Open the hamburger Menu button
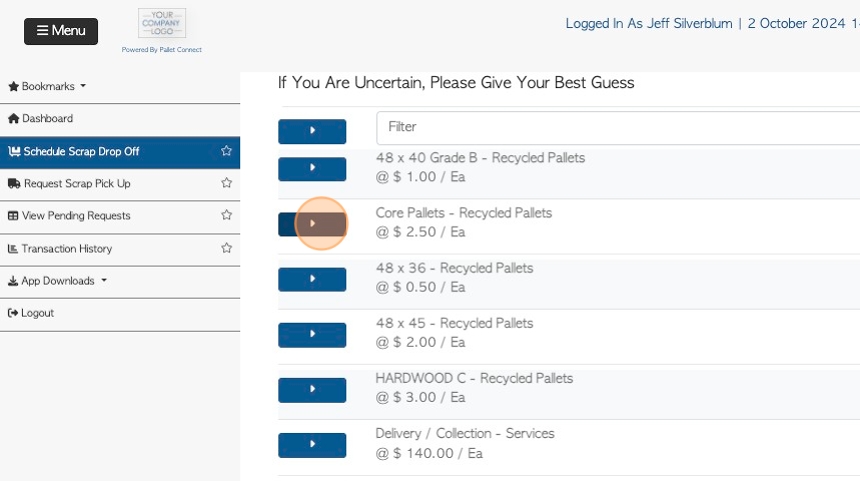The height and width of the screenshot is (481, 860). [61, 31]
